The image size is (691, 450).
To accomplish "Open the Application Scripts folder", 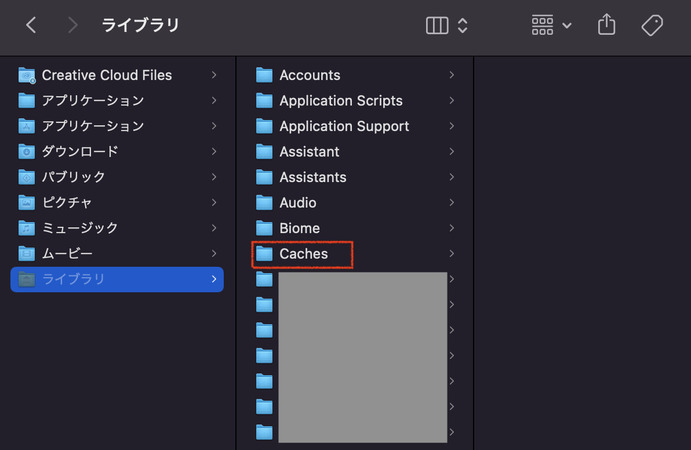I will (x=340, y=101).
